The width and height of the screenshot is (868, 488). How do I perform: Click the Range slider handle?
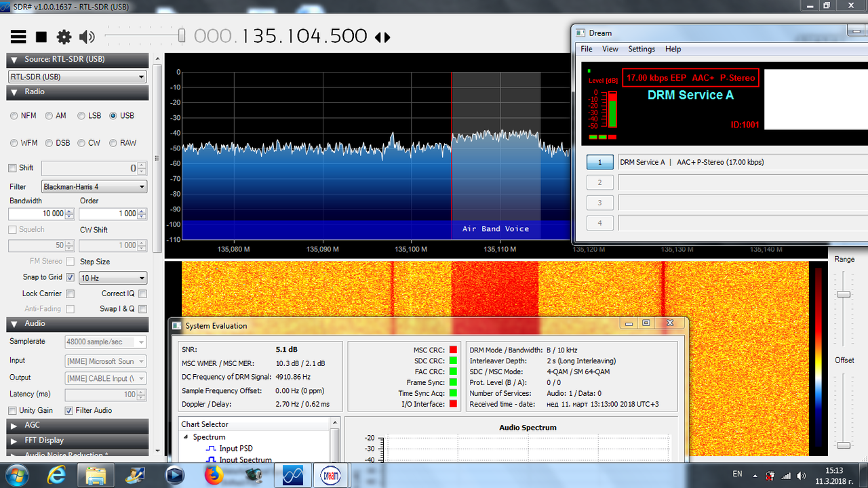(843, 294)
